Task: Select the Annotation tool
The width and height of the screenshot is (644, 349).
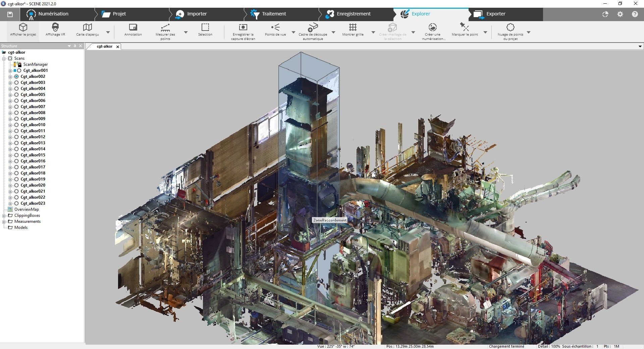Action: [133, 30]
